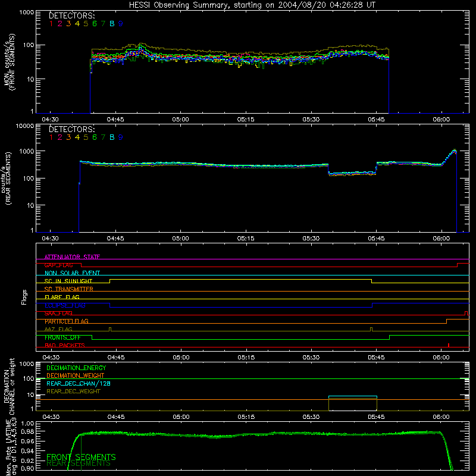Click the AAZ_FLAG label

tap(58, 330)
